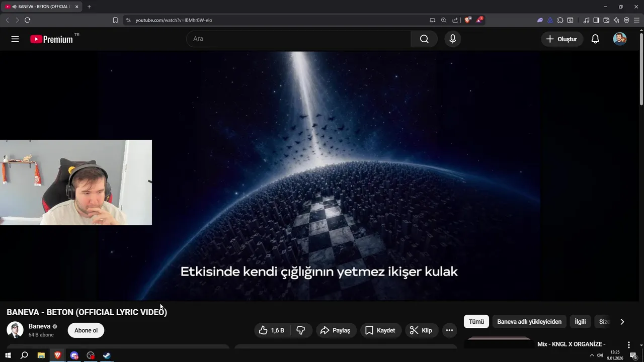This screenshot has width=644, height=362.
Task: Open a new browser tab
Action: 89,7
